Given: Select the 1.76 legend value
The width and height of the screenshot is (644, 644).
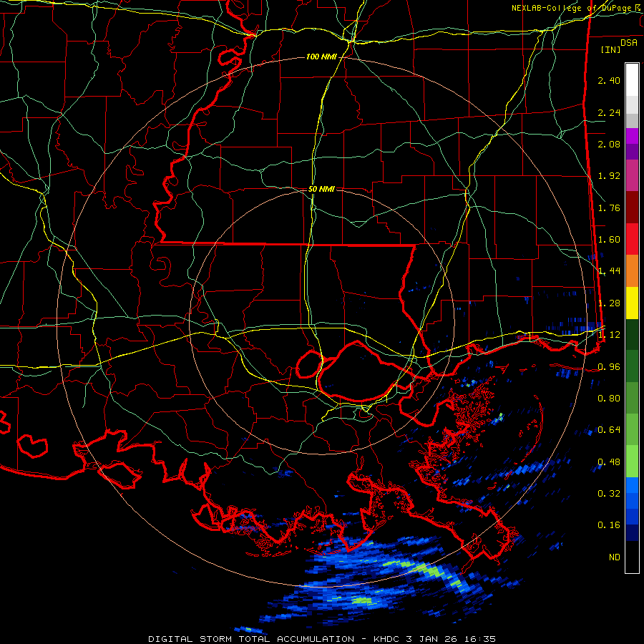Looking at the screenshot, I should point(609,208).
